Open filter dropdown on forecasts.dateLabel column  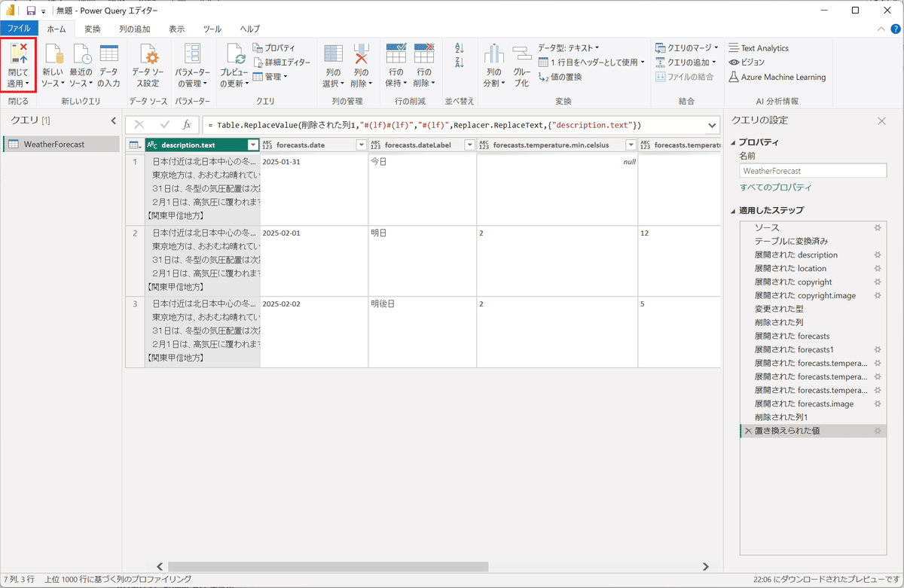point(469,145)
